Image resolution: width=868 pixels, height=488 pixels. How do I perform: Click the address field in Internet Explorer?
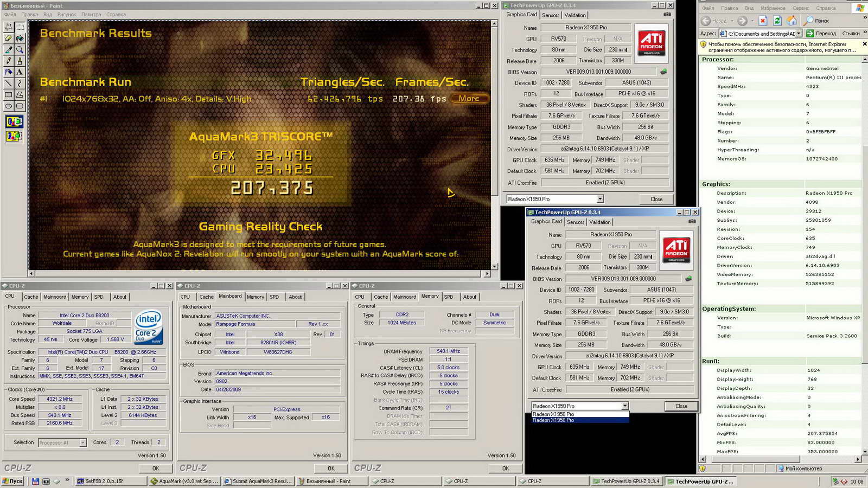point(761,34)
